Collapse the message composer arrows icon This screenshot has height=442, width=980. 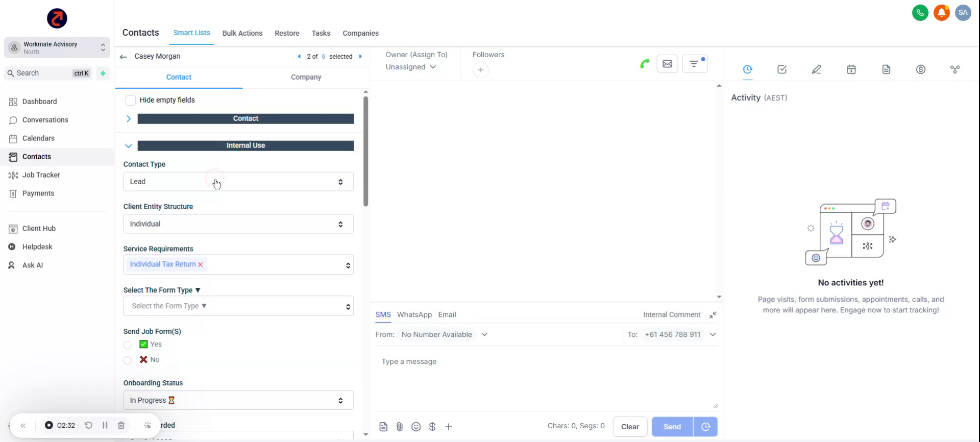point(713,315)
